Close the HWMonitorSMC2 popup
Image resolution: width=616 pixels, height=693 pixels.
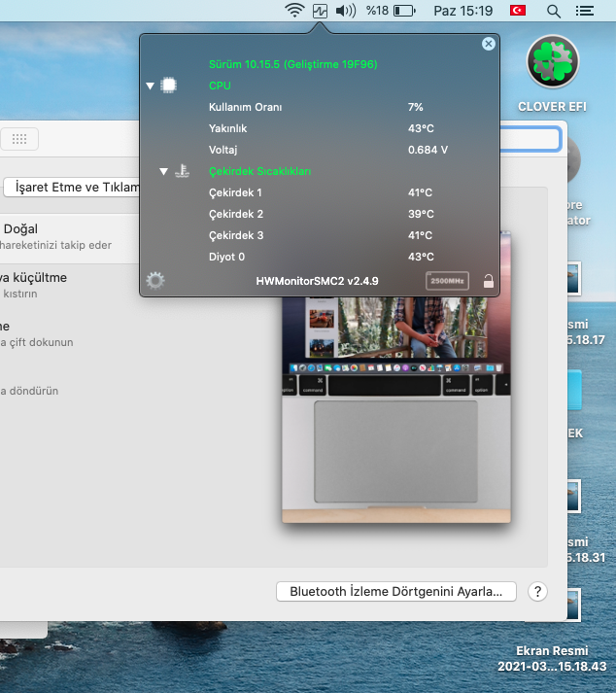click(488, 44)
